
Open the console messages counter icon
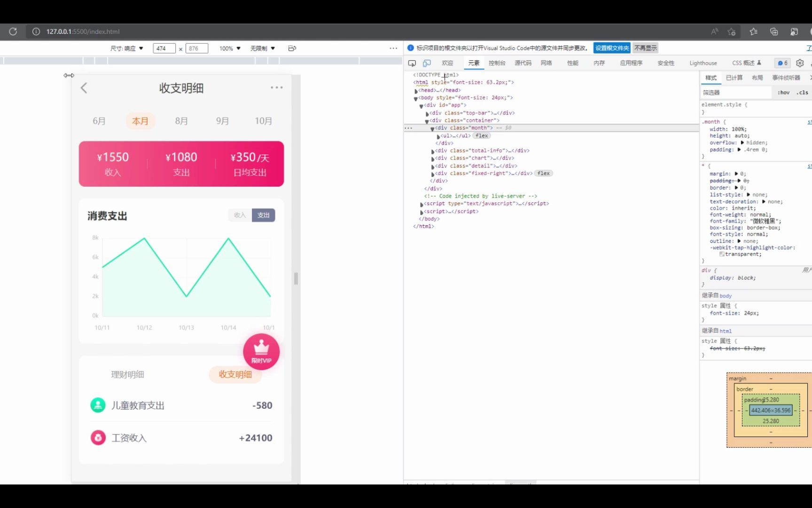pos(781,63)
